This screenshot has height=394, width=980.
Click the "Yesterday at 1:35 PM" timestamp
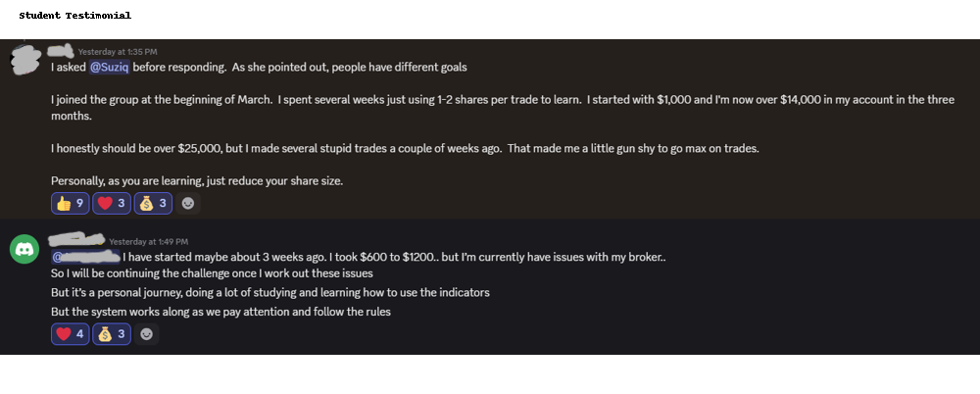pyautogui.click(x=118, y=51)
